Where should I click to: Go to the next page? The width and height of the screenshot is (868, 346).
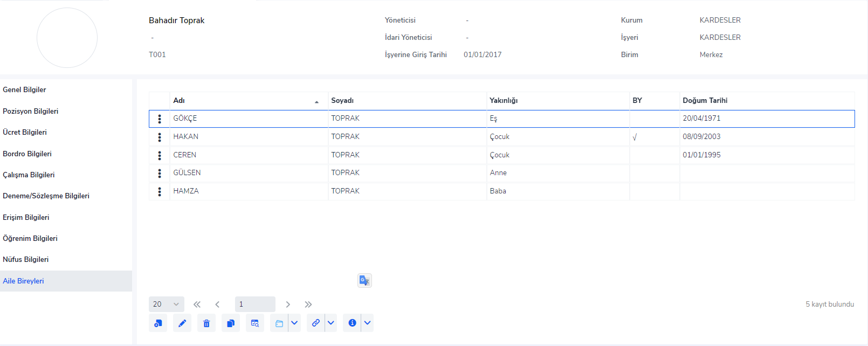pos(288,305)
